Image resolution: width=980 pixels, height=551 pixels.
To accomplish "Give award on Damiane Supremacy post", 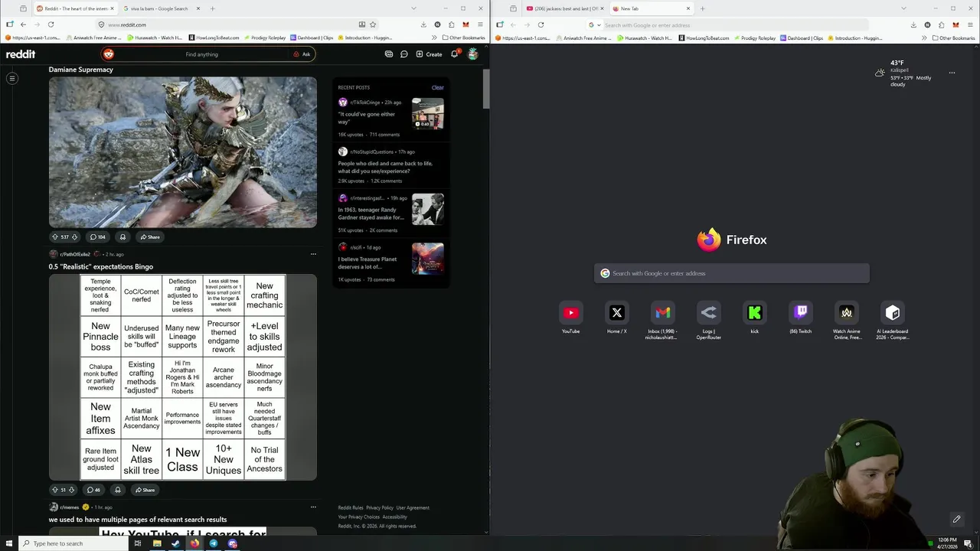I will coord(122,237).
